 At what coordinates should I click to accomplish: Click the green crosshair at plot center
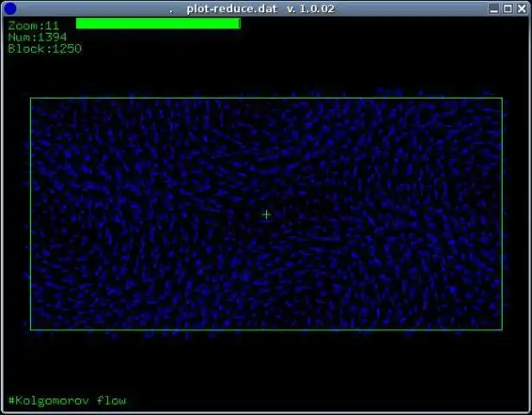pyautogui.click(x=266, y=214)
